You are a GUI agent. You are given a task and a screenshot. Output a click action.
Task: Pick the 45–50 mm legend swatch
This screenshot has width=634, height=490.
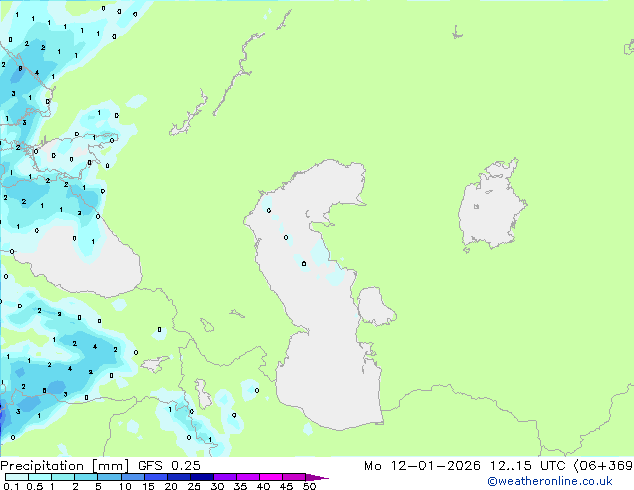pyautogui.click(x=294, y=477)
